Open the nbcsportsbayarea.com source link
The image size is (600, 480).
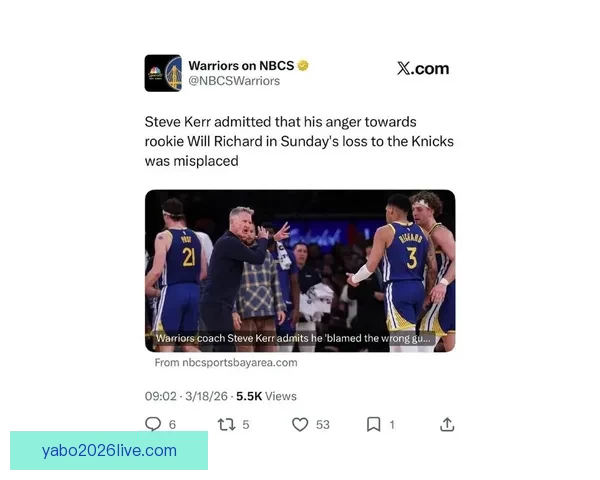click(226, 362)
